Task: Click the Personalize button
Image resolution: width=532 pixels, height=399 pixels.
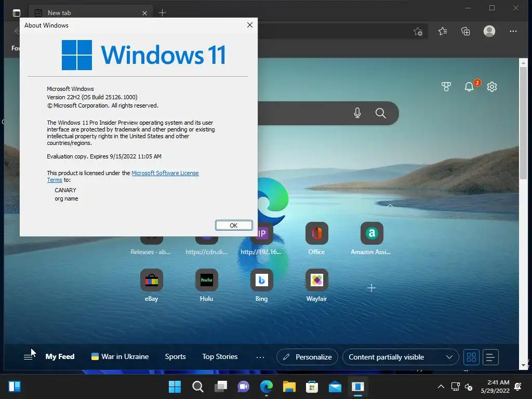Action: (307, 357)
